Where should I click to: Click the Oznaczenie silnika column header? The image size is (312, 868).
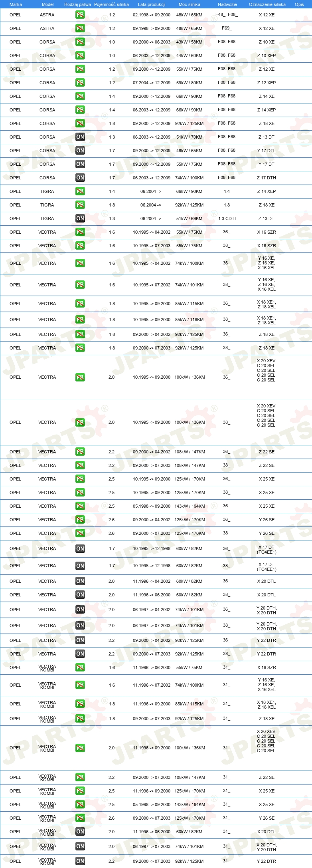[267, 4]
